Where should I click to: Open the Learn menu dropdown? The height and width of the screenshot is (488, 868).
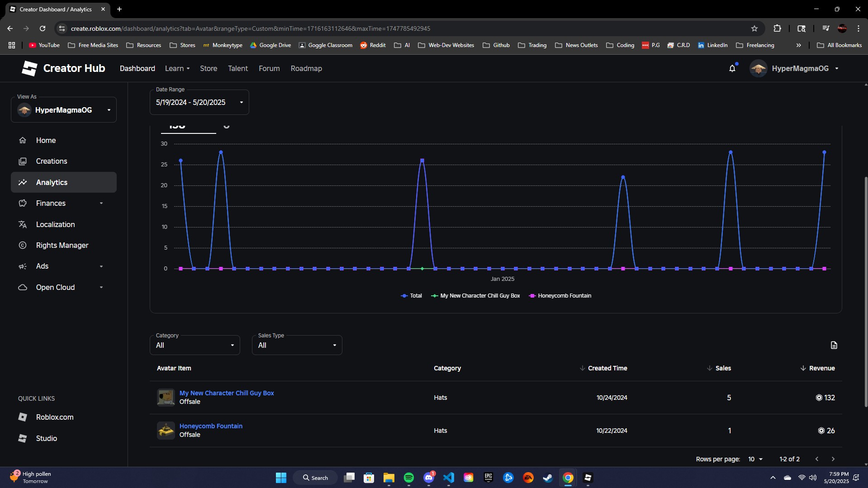coord(177,68)
